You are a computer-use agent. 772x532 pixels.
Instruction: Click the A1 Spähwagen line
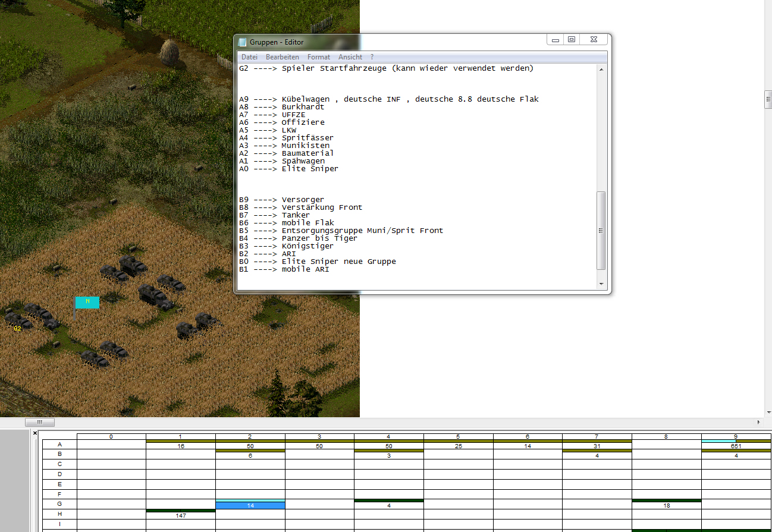click(x=282, y=161)
